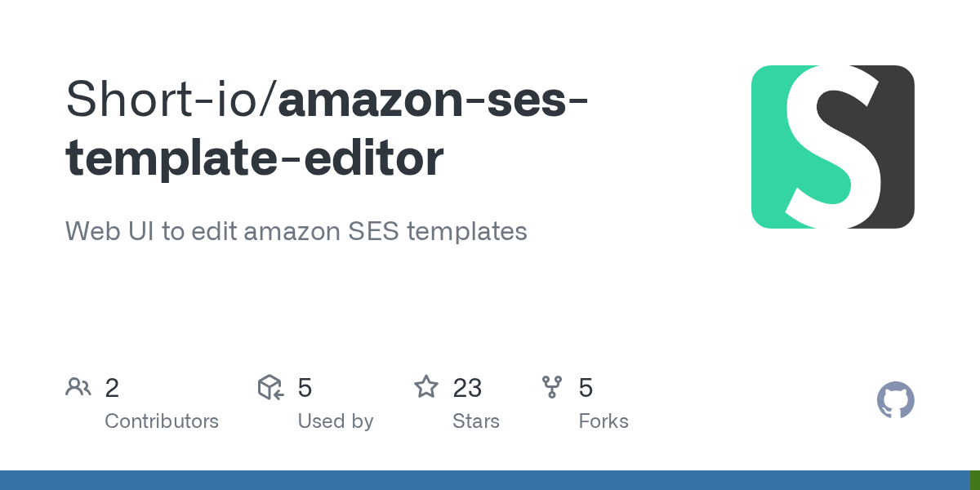Click the green left half of Short.io logo

coord(768,147)
